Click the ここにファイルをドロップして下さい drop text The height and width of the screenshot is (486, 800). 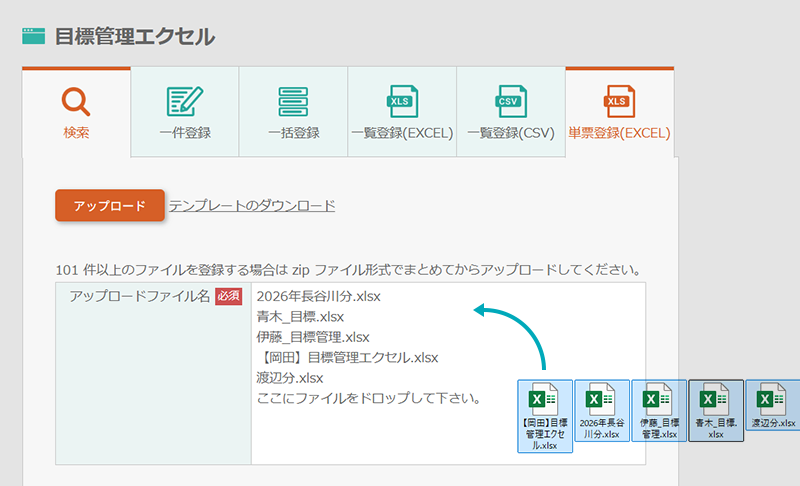coord(369,398)
